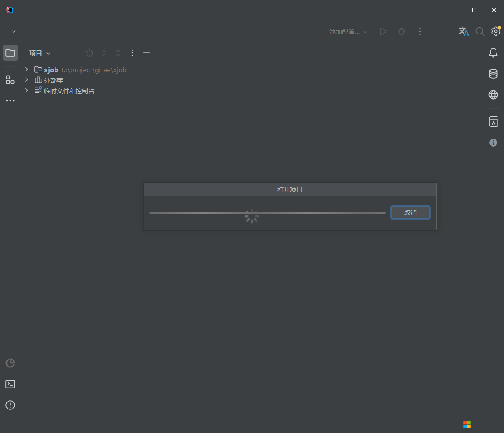Click the Search Everywhere magnifier icon

[480, 31]
